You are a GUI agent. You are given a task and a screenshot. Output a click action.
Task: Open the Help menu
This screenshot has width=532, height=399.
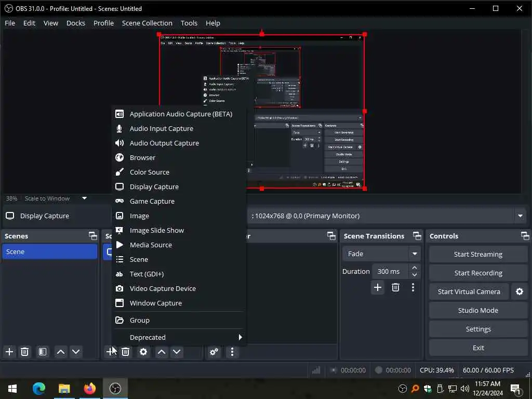(x=212, y=23)
